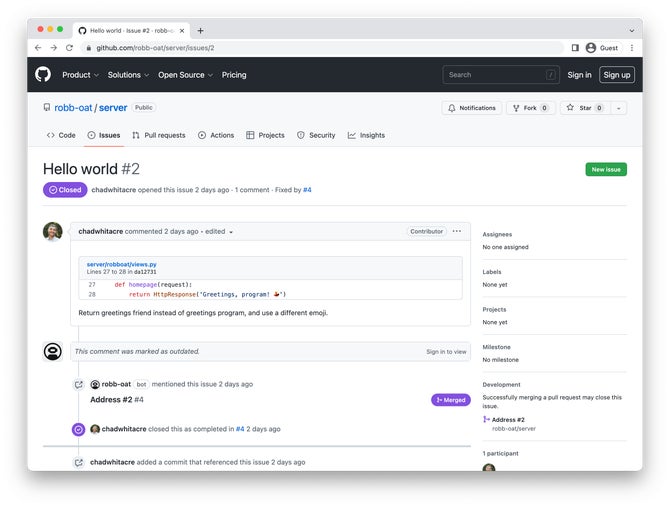
Task: Open #4 link in closed-as-completed event
Action: (x=240, y=429)
